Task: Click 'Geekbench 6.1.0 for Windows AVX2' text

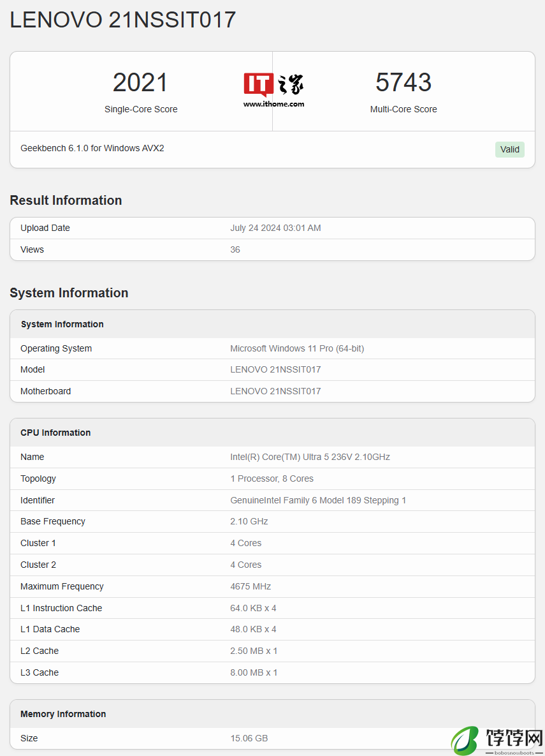Action: pos(92,148)
